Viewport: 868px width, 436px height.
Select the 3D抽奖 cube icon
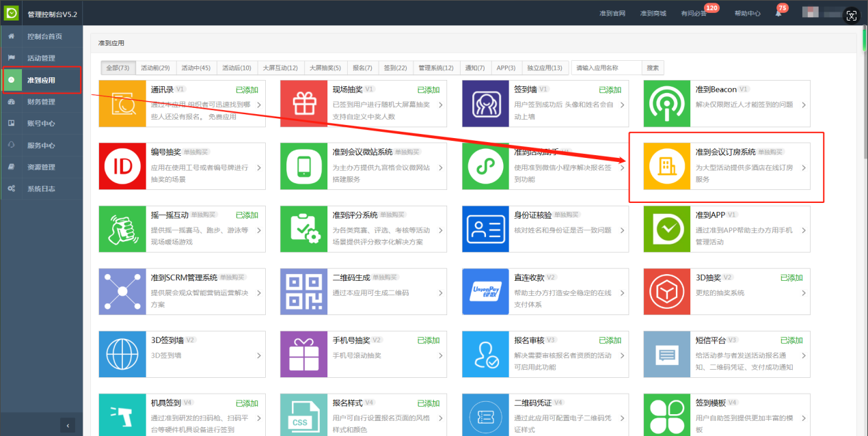pos(667,292)
